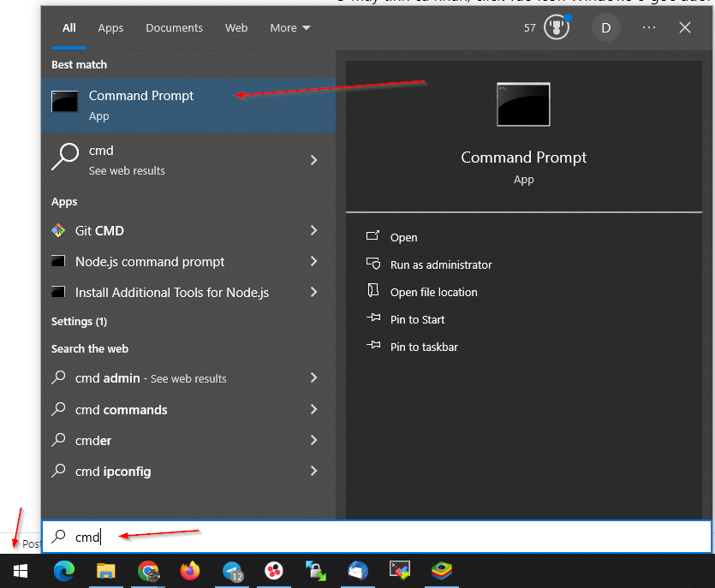Viewport: 715px width, 588px height.
Task: Switch to the Apps tab
Action: [110, 27]
